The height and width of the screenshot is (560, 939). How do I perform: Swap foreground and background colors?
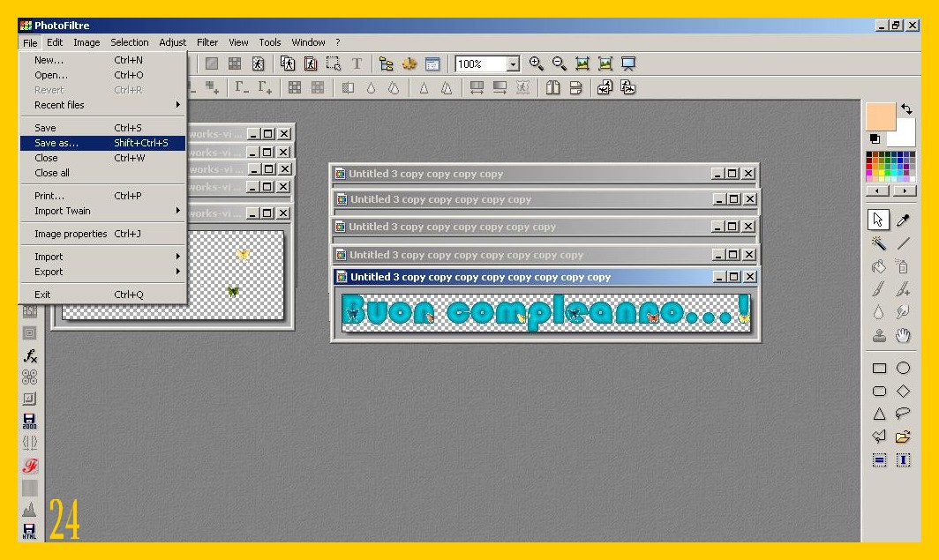point(907,109)
